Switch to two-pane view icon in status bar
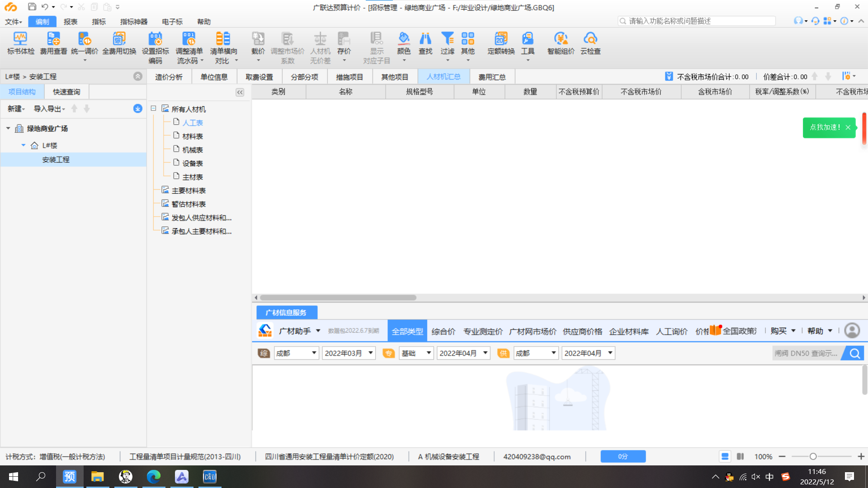Screen dimensions: 868x488 [x=740, y=456]
